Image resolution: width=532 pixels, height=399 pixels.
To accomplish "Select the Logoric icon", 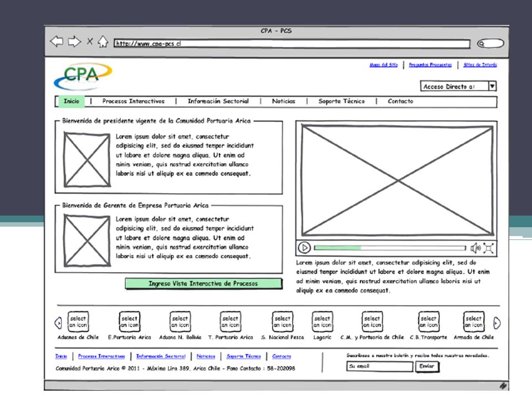I will [x=322, y=321].
